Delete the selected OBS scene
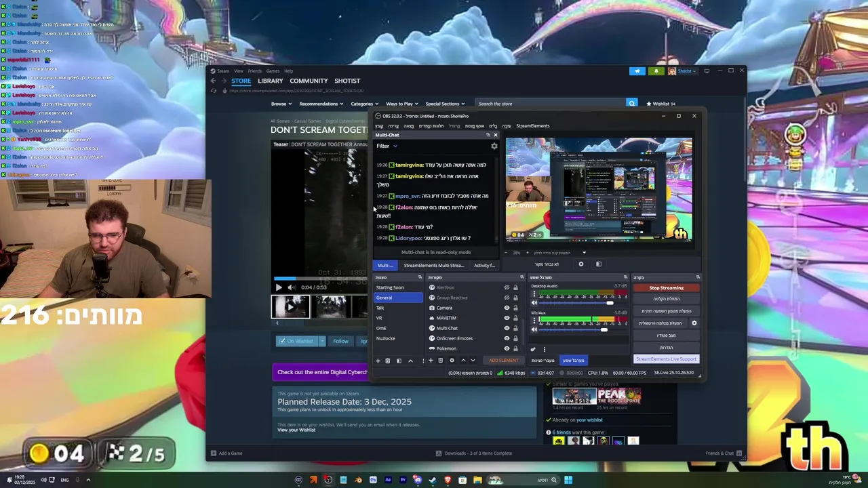Viewport: 868px width, 488px height. click(388, 361)
